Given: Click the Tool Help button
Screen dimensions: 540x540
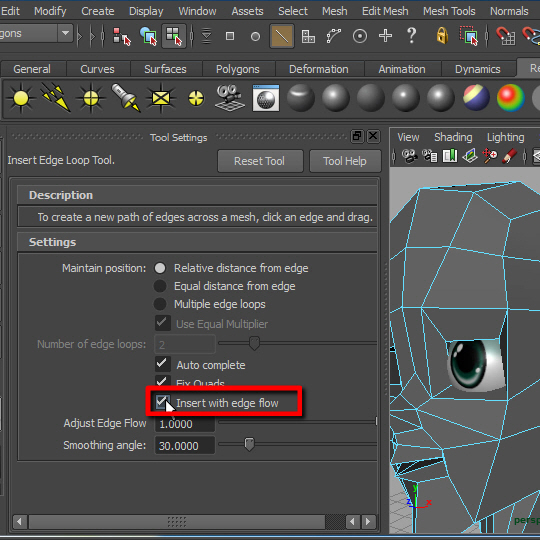Looking at the screenshot, I should [x=345, y=161].
